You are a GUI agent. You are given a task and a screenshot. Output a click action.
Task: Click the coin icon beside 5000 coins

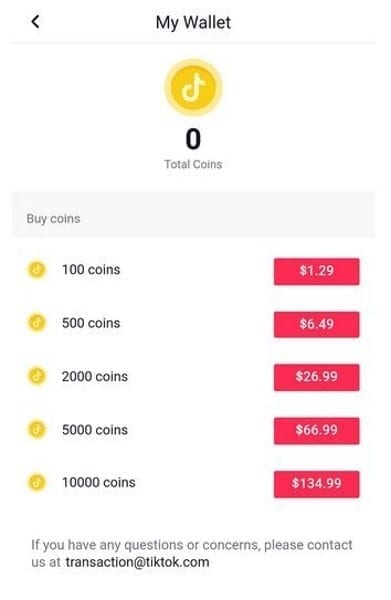coord(37,430)
